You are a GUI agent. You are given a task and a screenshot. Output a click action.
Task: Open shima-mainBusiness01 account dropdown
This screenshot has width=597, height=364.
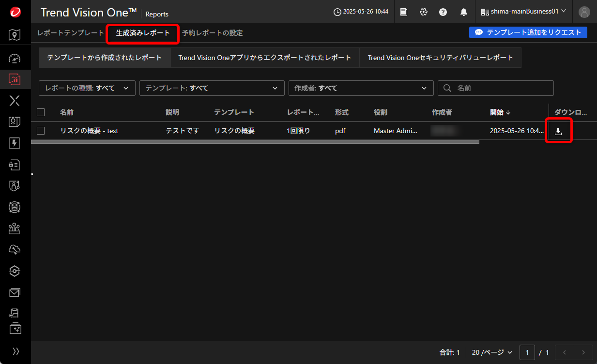(523, 11)
